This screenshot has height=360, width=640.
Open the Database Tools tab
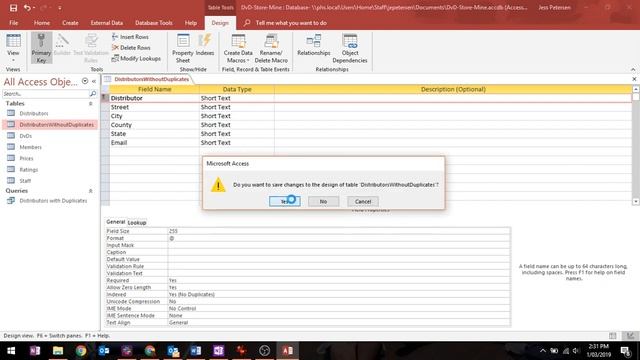tap(154, 23)
